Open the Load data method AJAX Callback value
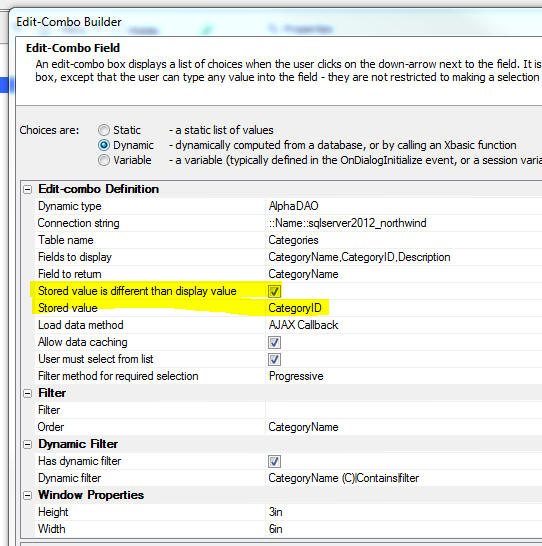The width and height of the screenshot is (542, 546). coord(404,325)
